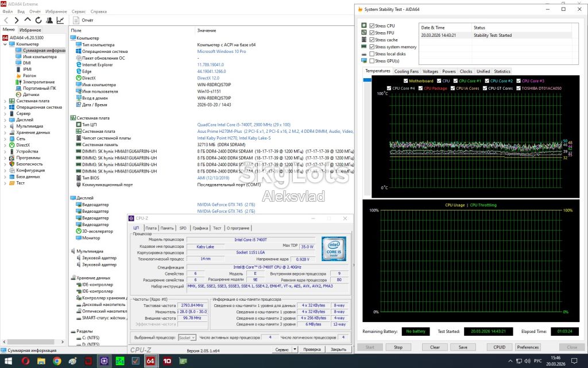Click the Refresh icon in AIDA64 toolbar

[x=38, y=20]
